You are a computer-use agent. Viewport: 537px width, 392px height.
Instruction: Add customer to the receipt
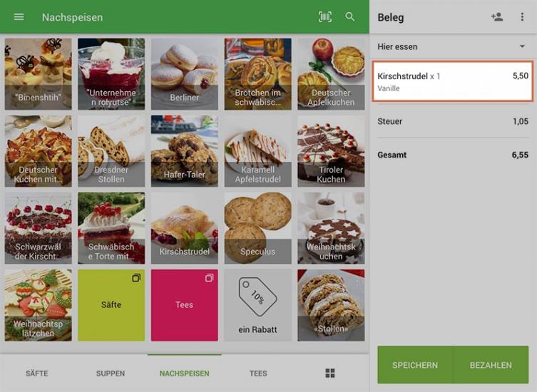click(496, 17)
